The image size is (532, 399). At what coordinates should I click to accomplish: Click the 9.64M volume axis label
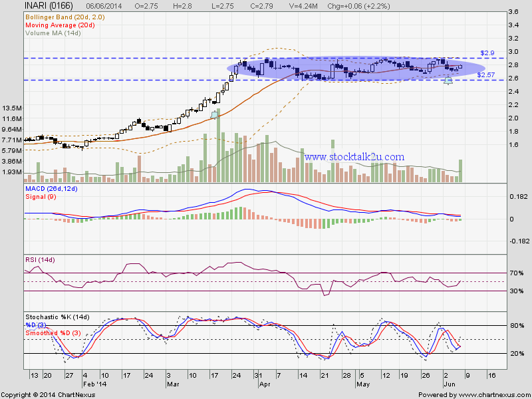12,129
